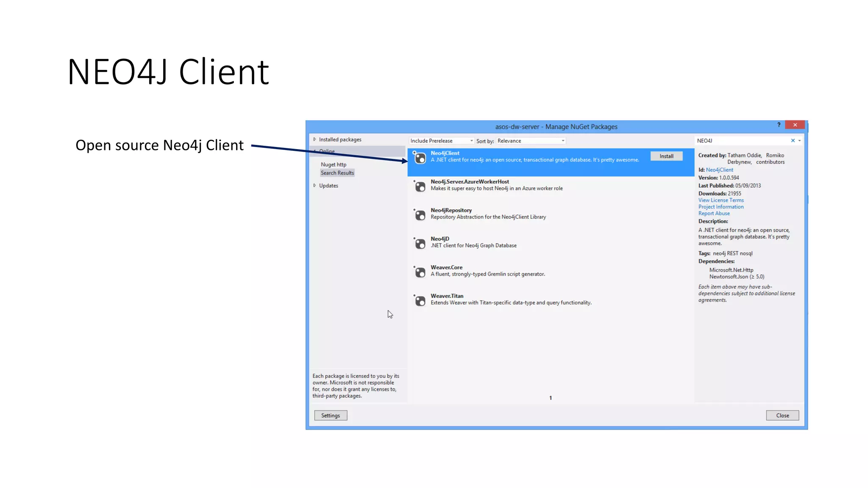The width and height of the screenshot is (868, 488).
Task: Click the Neo4jRepository package icon
Action: point(420,215)
